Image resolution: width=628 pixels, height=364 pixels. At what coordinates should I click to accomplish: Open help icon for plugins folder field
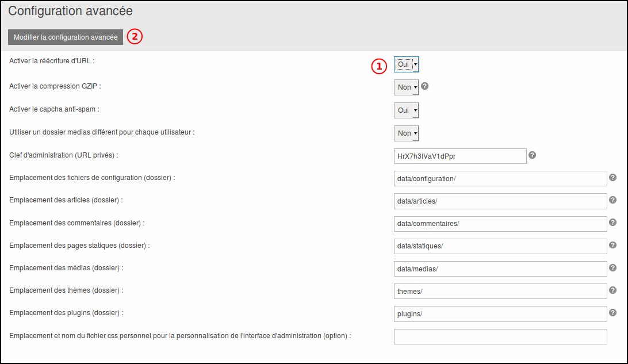[612, 313]
